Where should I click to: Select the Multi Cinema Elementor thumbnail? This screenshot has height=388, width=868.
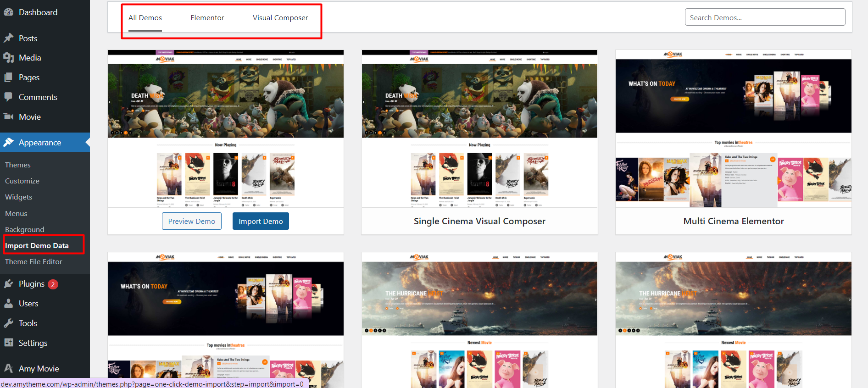click(x=734, y=129)
